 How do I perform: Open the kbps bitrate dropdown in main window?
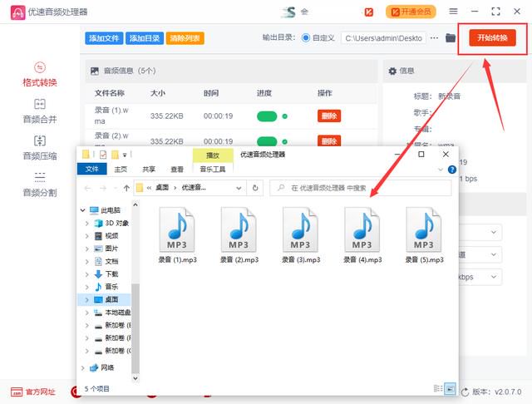click(x=480, y=277)
